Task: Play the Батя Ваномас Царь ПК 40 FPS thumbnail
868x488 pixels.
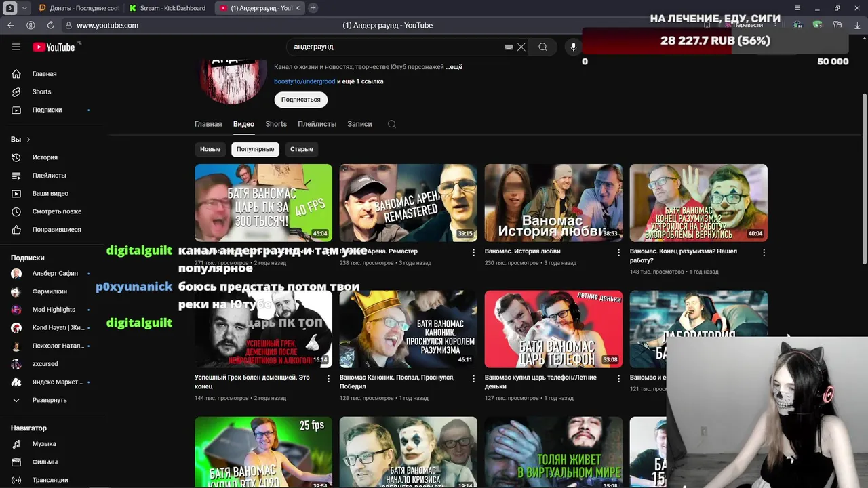Action: click(263, 203)
